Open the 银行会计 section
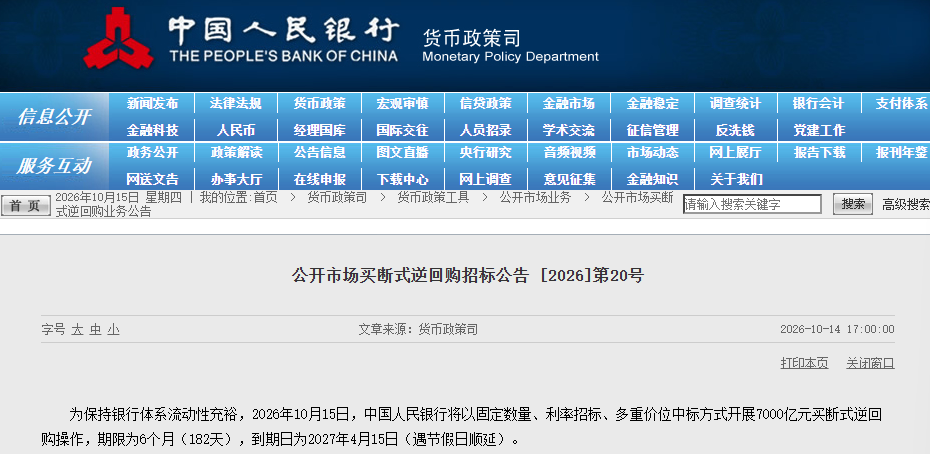Image resolution: width=930 pixels, height=454 pixels. click(818, 104)
